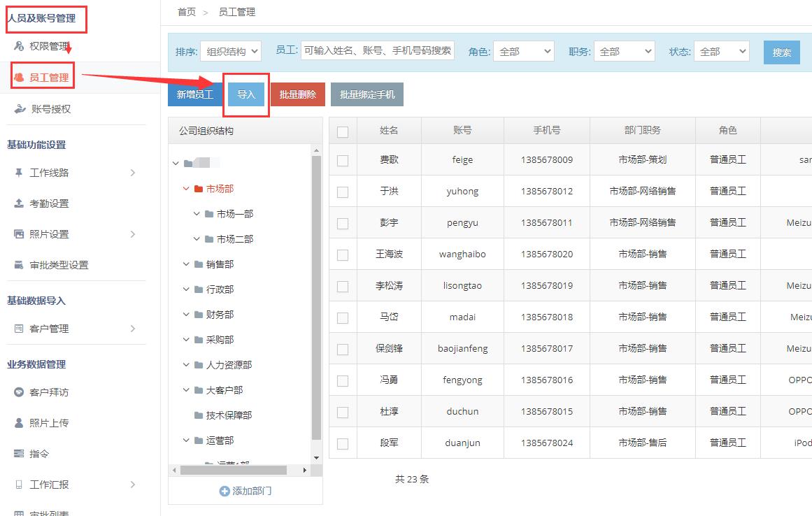The image size is (812, 516).
Task: Click the 照片设置 image icon
Action: [x=19, y=234]
